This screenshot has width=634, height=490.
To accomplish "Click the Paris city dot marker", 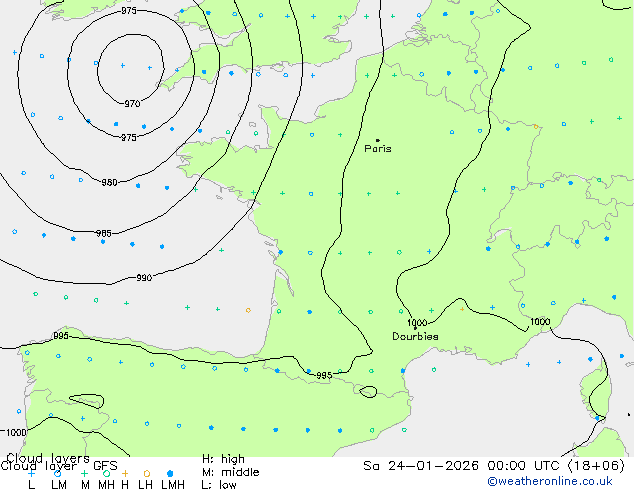I will 378,140.
